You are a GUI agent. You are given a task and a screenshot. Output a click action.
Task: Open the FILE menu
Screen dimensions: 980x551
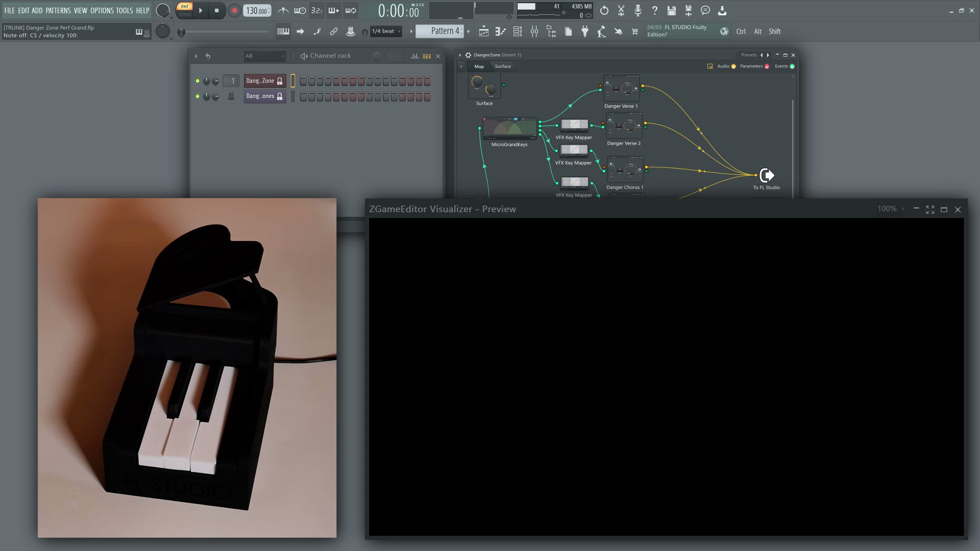pos(10,10)
